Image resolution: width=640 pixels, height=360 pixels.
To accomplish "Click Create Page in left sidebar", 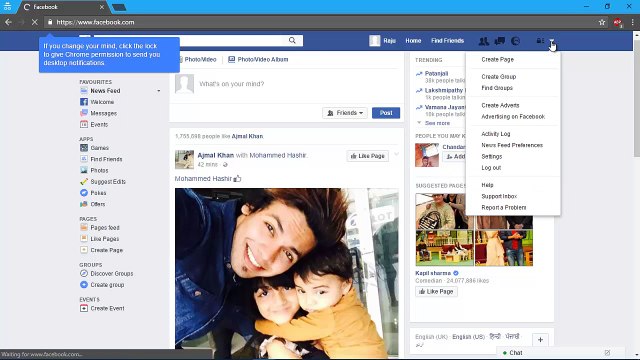I will pos(107,250).
